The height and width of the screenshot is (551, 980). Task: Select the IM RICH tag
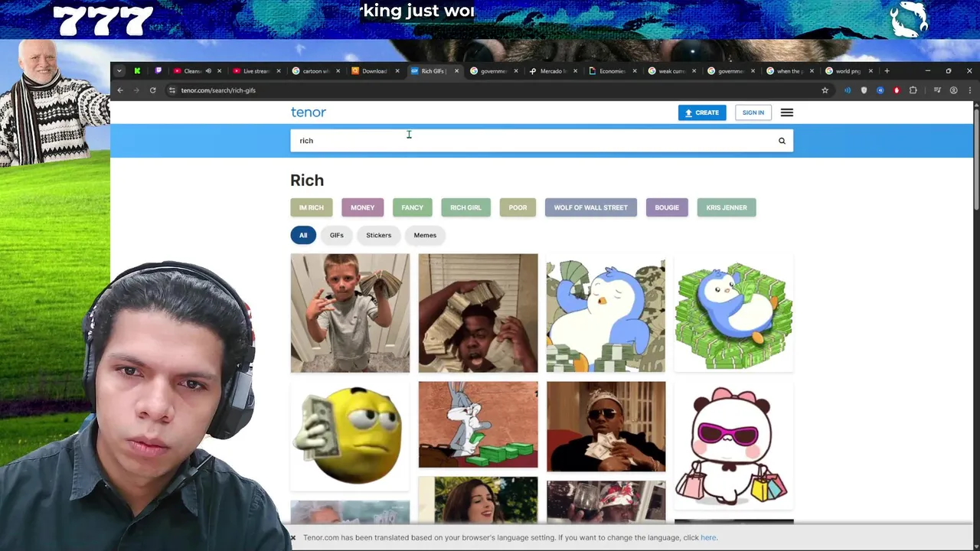312,207
